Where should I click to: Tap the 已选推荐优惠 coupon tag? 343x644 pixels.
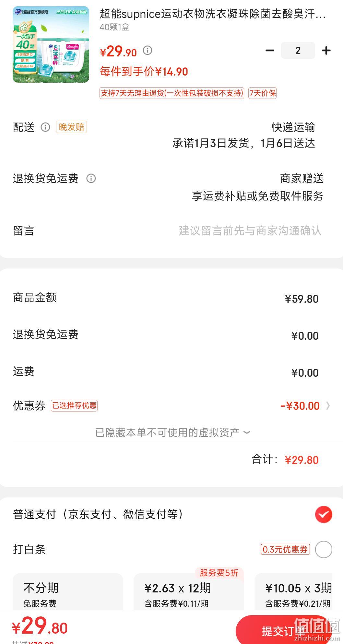coord(74,405)
